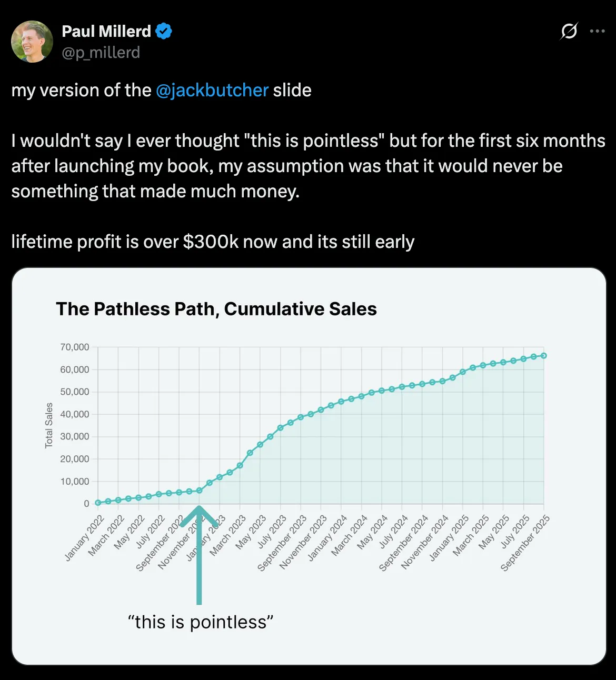Screen dimensions: 616x680
Task: Click the Paul Millerd display name
Action: click(106, 32)
